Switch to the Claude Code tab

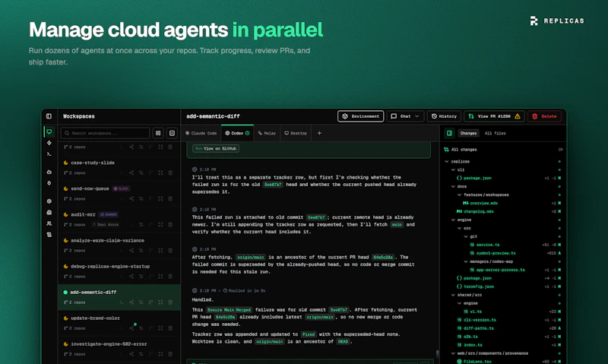pyautogui.click(x=201, y=133)
